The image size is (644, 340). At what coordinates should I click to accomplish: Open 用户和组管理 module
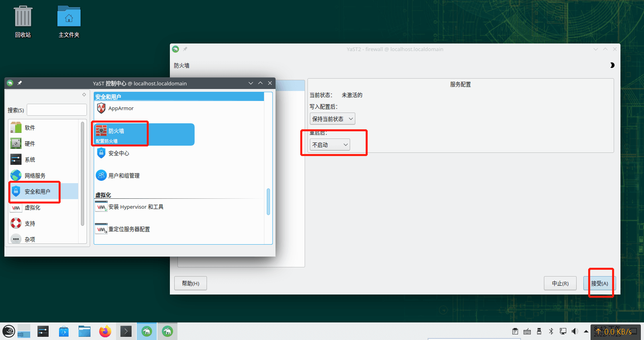[x=124, y=176]
